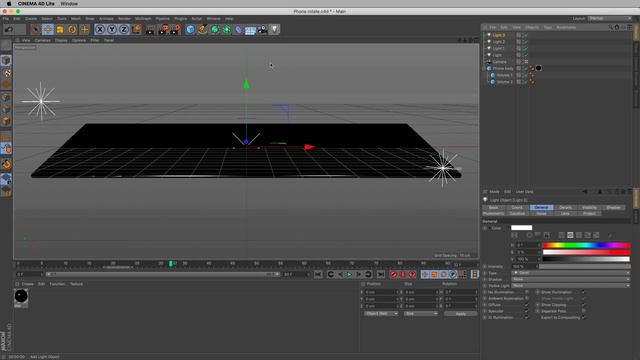Click Render to Picture Viewer clapperboard
Viewport: 640px width, 360px height.
coord(163,29)
